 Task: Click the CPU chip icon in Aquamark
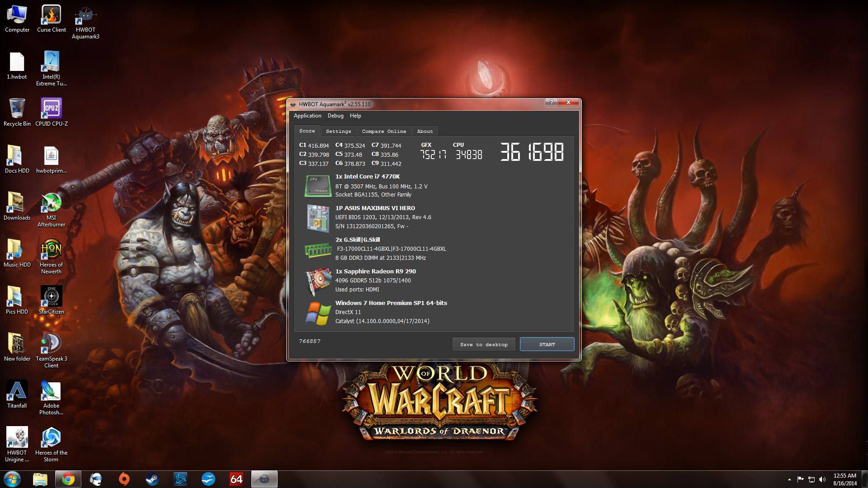(x=318, y=186)
